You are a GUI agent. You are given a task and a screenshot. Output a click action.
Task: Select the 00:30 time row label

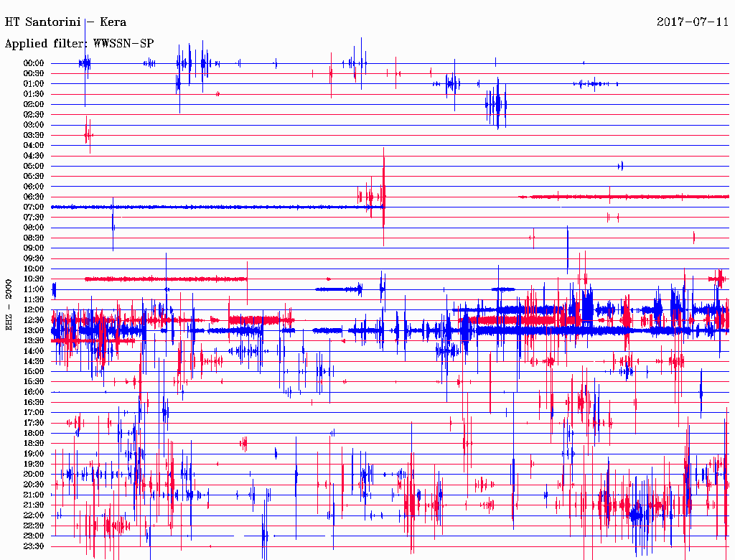tap(34, 74)
